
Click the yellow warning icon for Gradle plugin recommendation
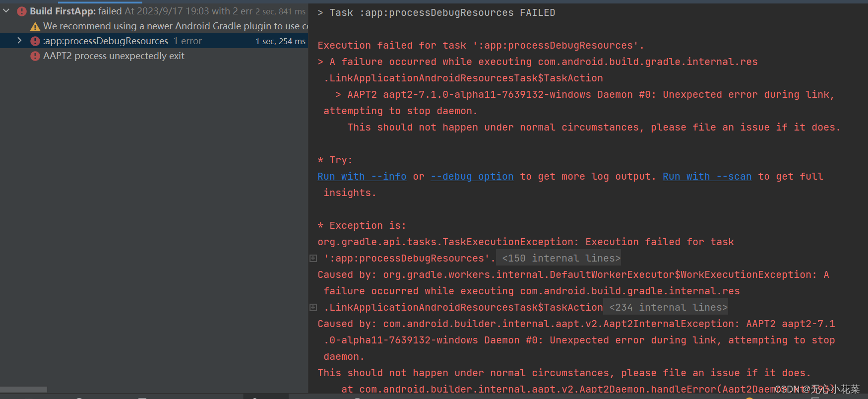tap(35, 26)
